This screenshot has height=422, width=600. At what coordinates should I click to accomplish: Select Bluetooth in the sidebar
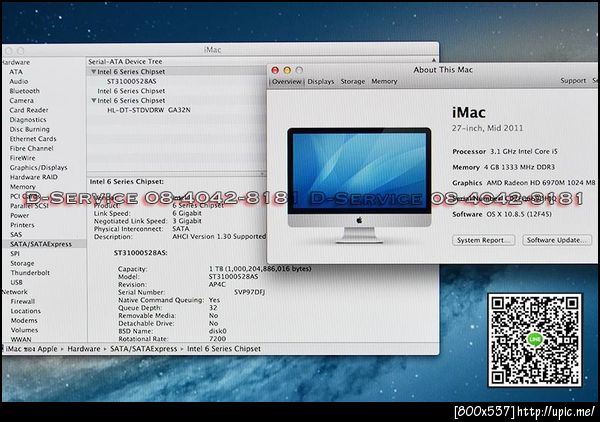24,91
